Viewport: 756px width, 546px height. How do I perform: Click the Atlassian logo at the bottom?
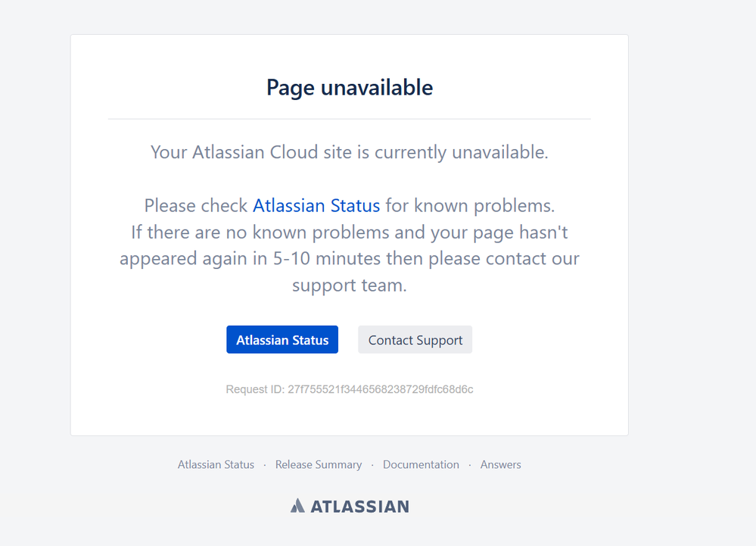pos(349,506)
